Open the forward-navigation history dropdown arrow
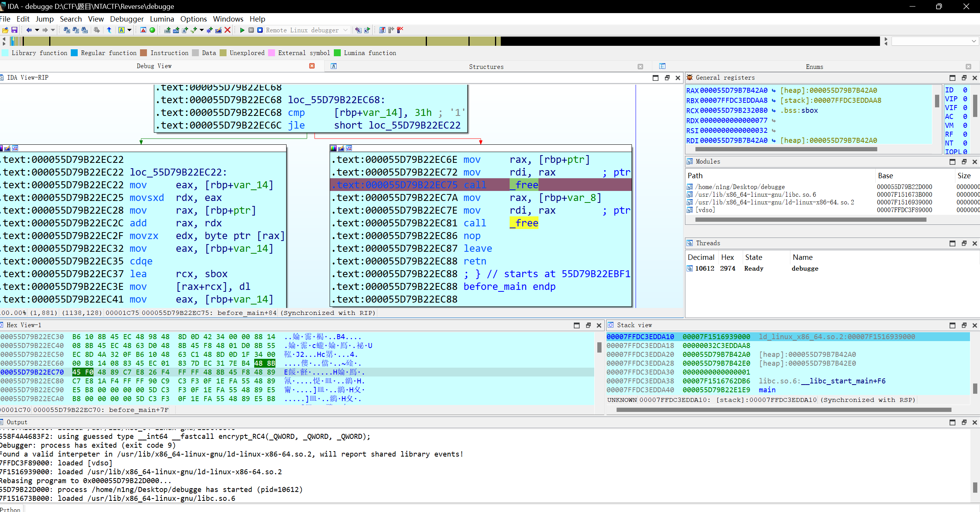This screenshot has width=980, height=512. point(53,30)
